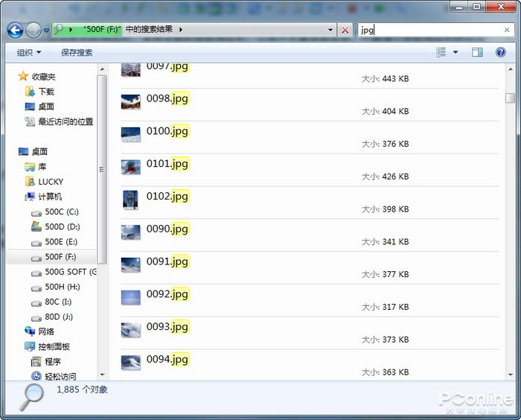Viewport: 521px width, 420px height.
Task: Click the details pane magnifier icon
Action: [x=31, y=397]
